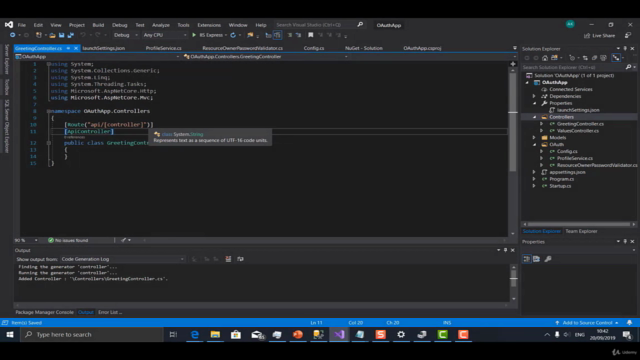Switch to the launchSettings.json tab

coord(104,48)
